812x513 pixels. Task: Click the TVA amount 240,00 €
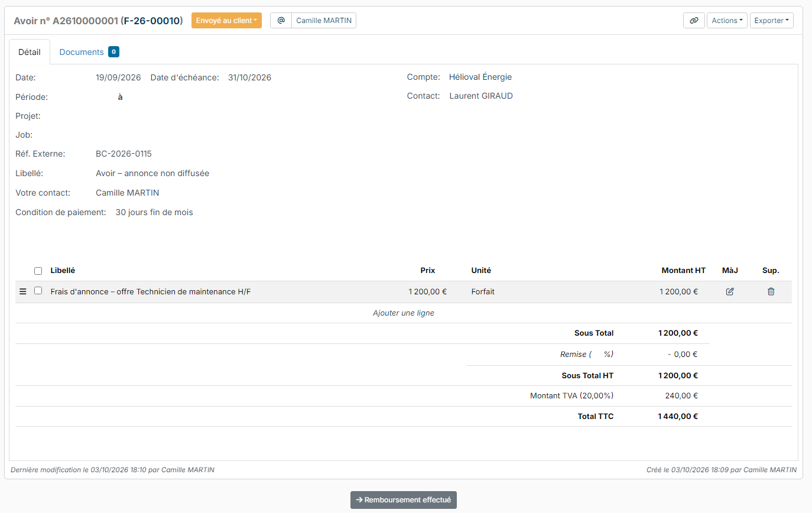click(x=681, y=396)
